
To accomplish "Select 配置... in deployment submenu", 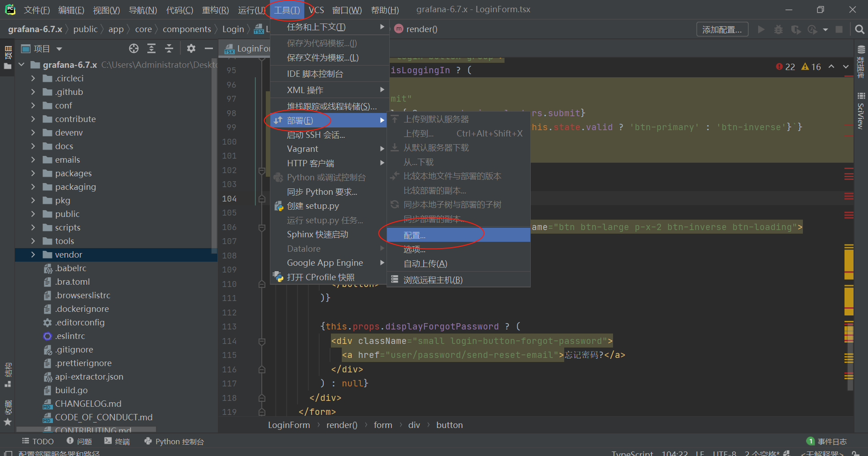I will 458,235.
